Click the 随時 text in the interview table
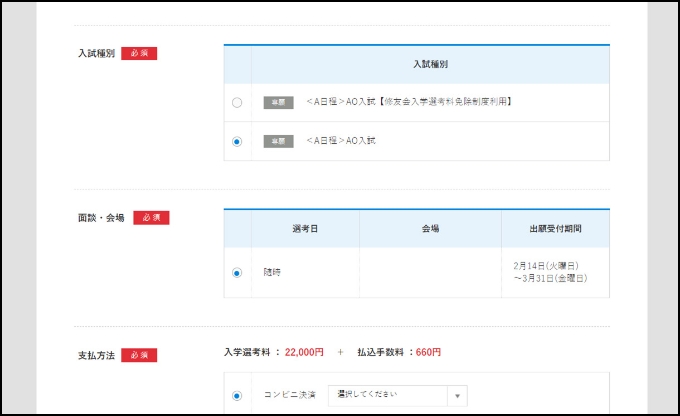Viewport: 680px width, 416px height. coord(273,272)
